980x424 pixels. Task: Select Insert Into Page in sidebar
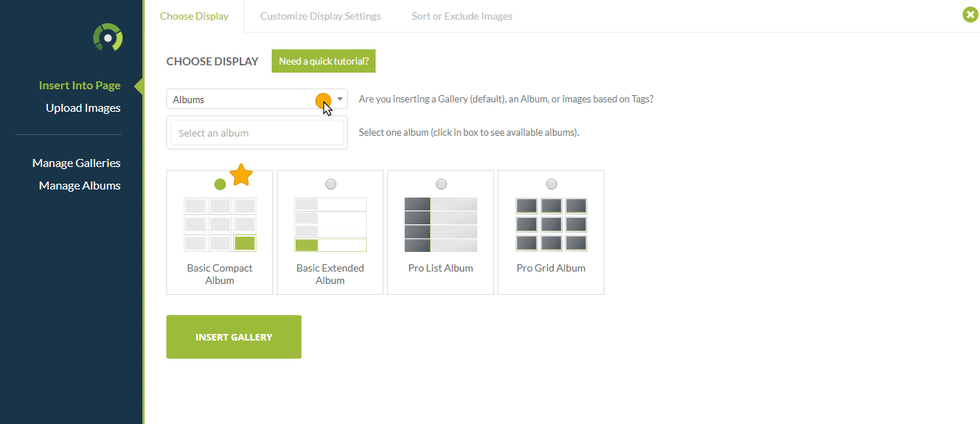pos(80,86)
